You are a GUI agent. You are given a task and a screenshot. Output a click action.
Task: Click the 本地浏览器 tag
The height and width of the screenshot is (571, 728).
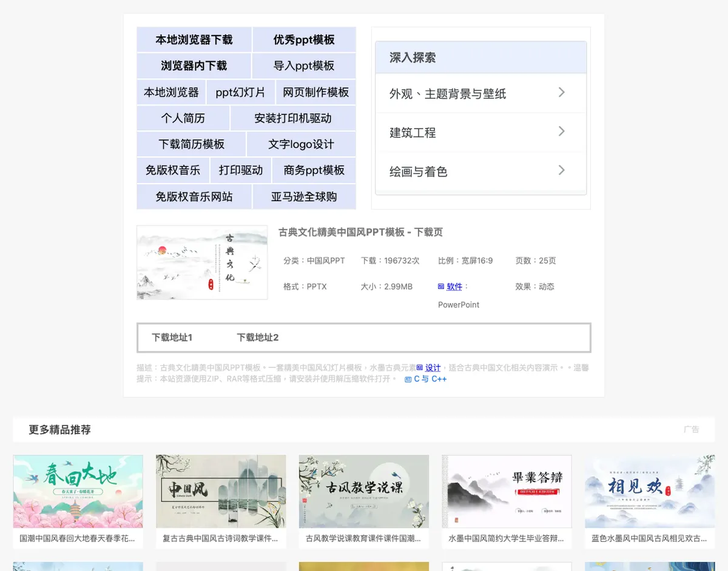[171, 92]
